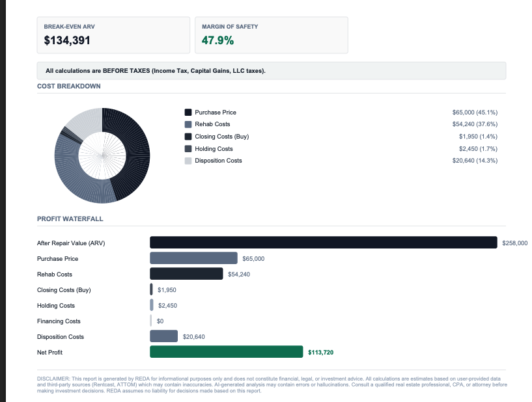Click the $0 Financing Costs value
532x402 pixels.
160,321
